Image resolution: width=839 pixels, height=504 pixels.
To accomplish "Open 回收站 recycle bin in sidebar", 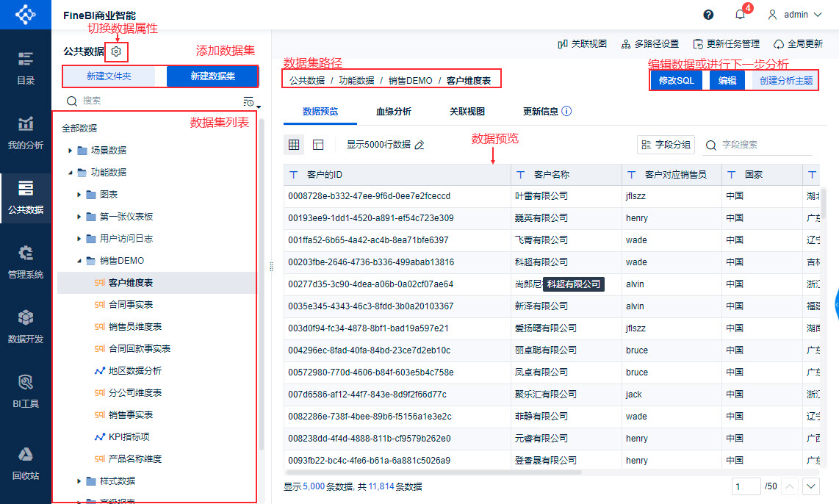I will point(25,464).
